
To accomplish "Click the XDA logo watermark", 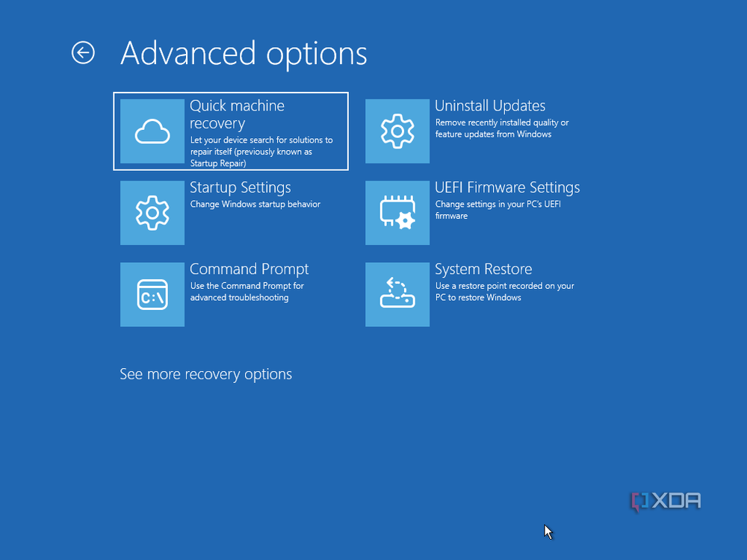I will 666,502.
